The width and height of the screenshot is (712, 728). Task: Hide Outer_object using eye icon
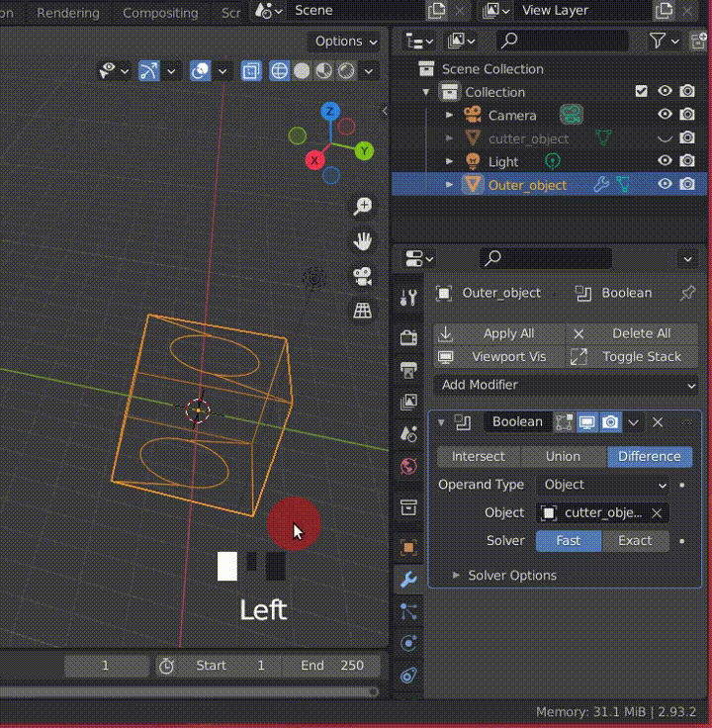click(665, 184)
